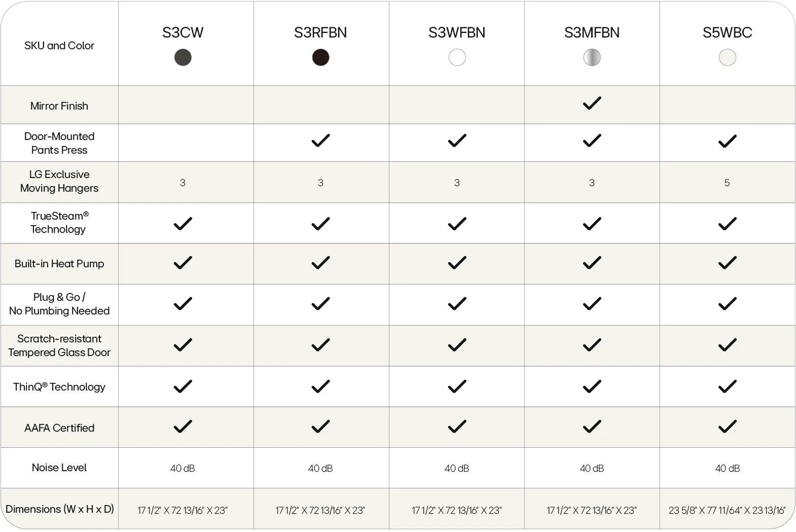Click the S3CW model heading
The width and height of the screenshot is (796, 532).
point(183,32)
